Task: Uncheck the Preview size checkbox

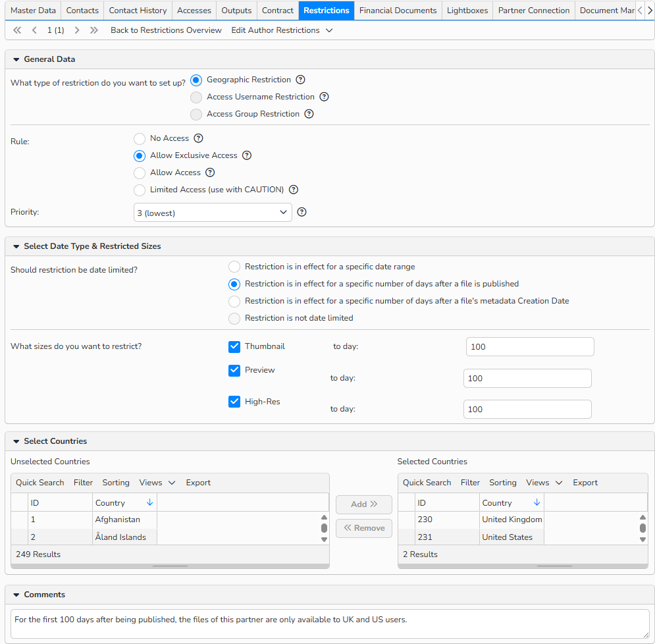Action: pyautogui.click(x=234, y=370)
